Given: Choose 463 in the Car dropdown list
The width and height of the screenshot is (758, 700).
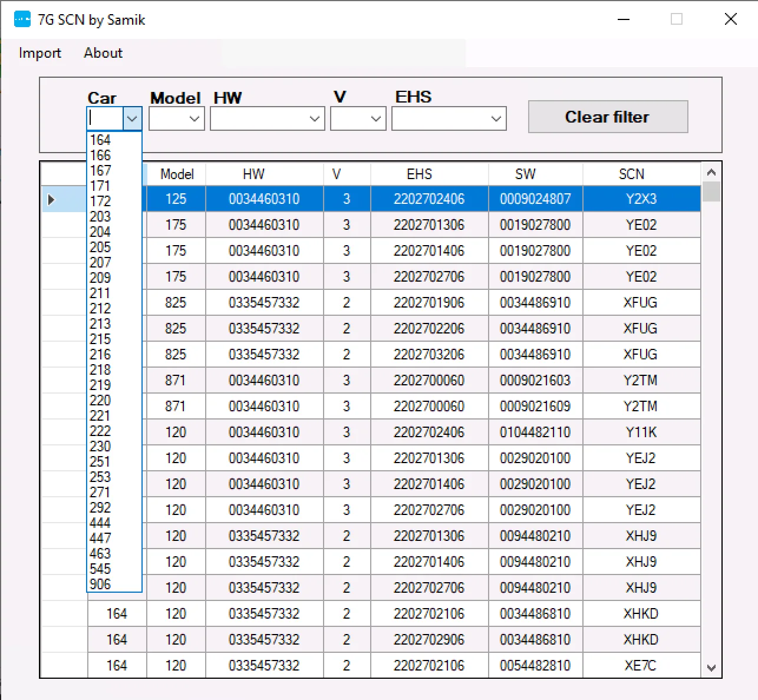Looking at the screenshot, I should (100, 553).
